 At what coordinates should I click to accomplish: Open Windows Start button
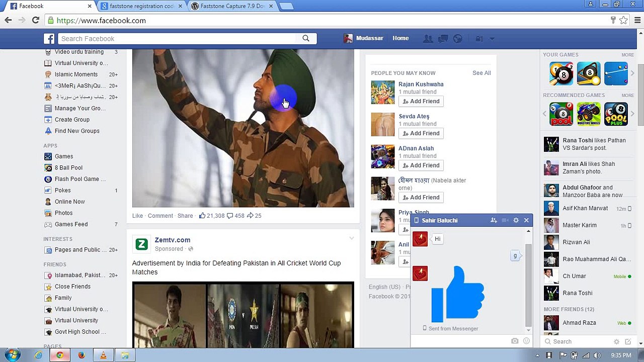[13, 355]
